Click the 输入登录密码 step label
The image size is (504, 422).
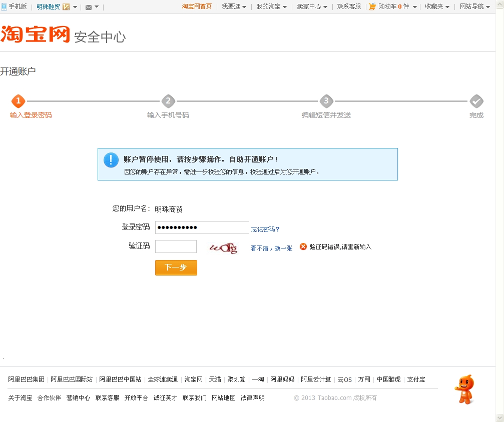(31, 115)
